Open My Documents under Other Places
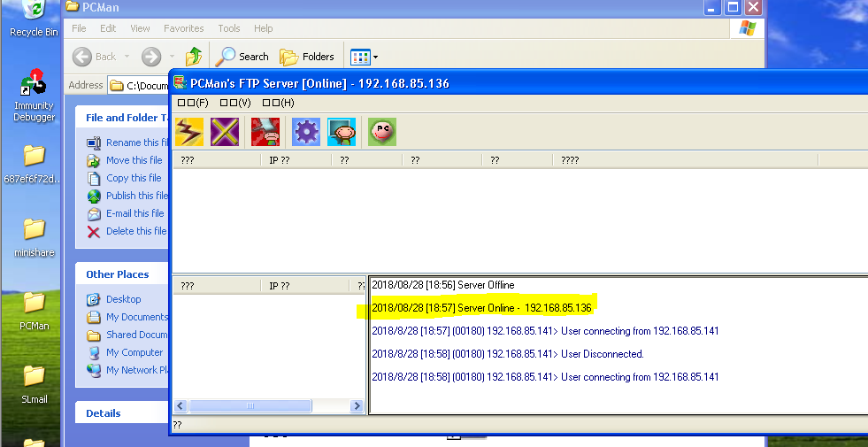Screen dimensions: 868x447 point(127,317)
